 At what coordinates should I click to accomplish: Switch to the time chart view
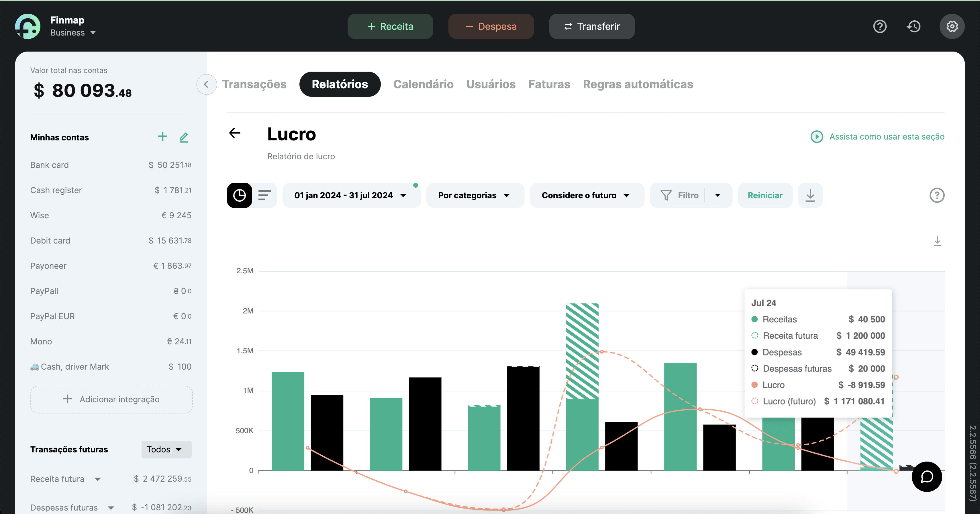click(239, 195)
